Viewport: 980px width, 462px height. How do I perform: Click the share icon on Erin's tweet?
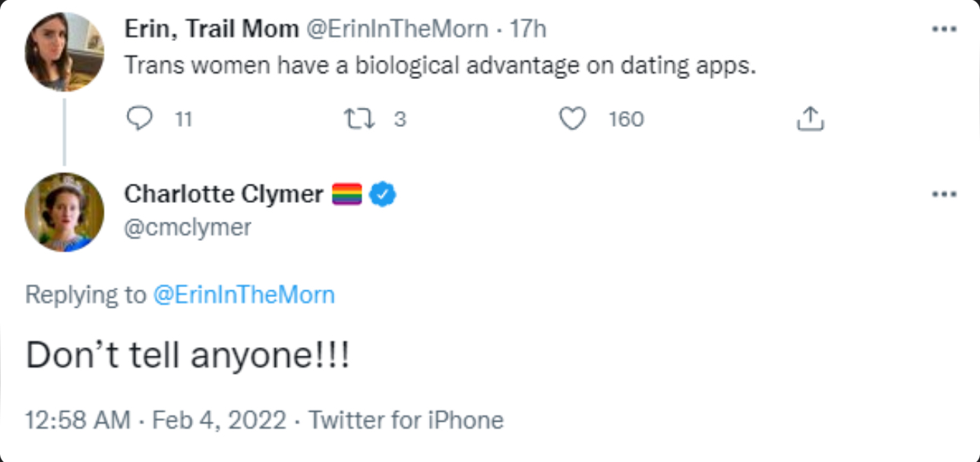[x=810, y=119]
